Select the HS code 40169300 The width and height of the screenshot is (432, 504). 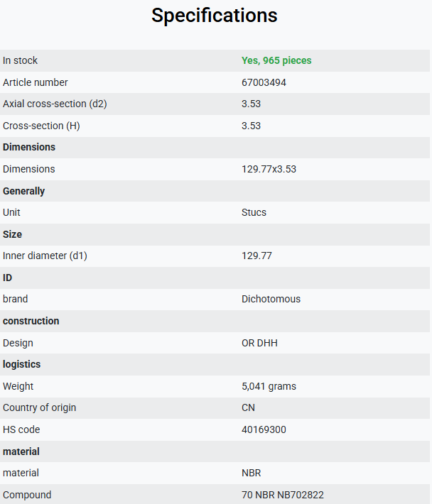tap(264, 429)
